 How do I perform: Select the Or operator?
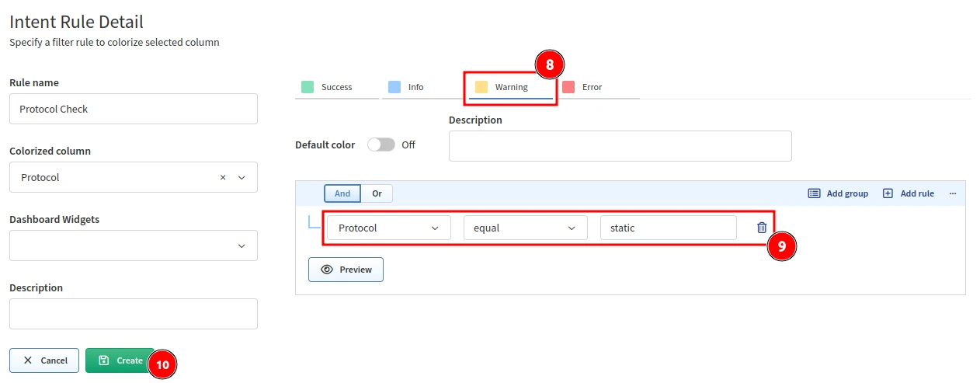377,193
